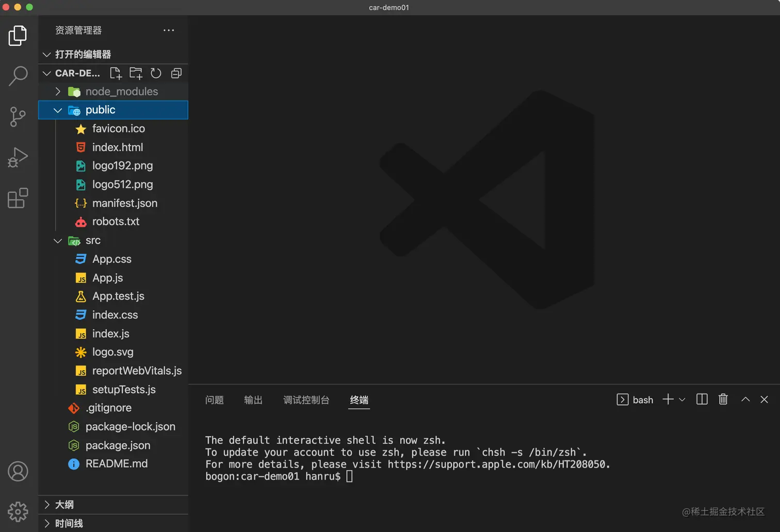Open the Explorer view in activity bar
Screen dimensions: 780x532
pyautogui.click(x=18, y=36)
